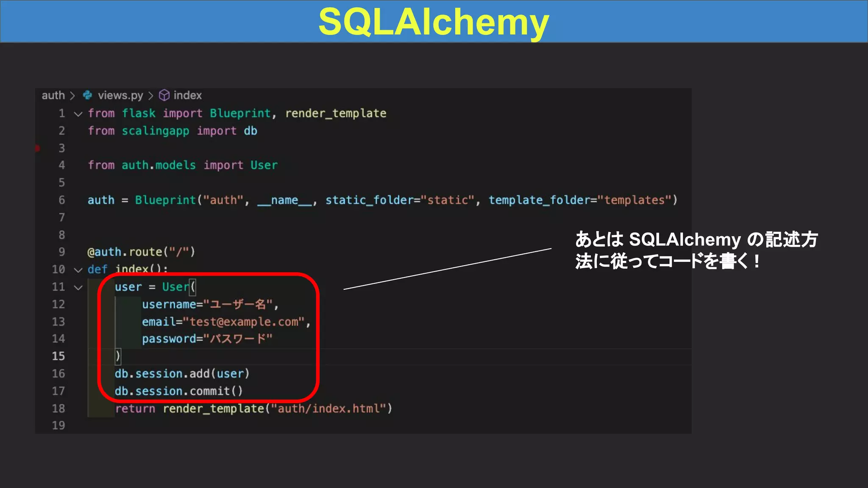Select the index breadcrumb item

click(187, 95)
